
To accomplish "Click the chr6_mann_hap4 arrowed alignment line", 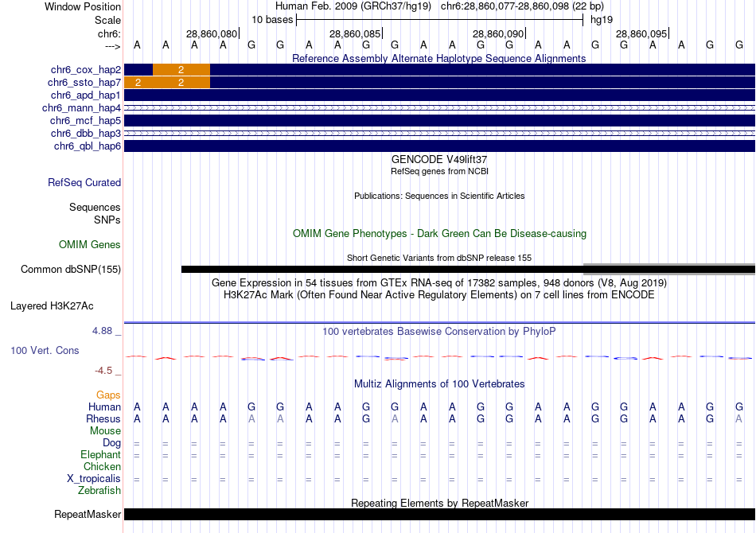I will (x=439, y=108).
